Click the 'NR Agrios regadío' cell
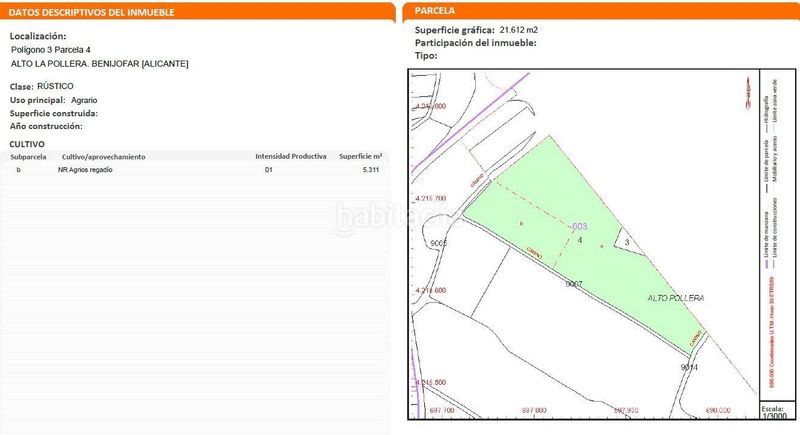This screenshot has width=800, height=435. point(85,170)
